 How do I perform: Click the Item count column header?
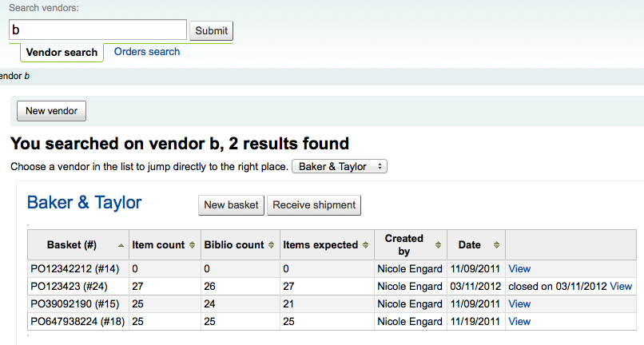[x=165, y=245]
